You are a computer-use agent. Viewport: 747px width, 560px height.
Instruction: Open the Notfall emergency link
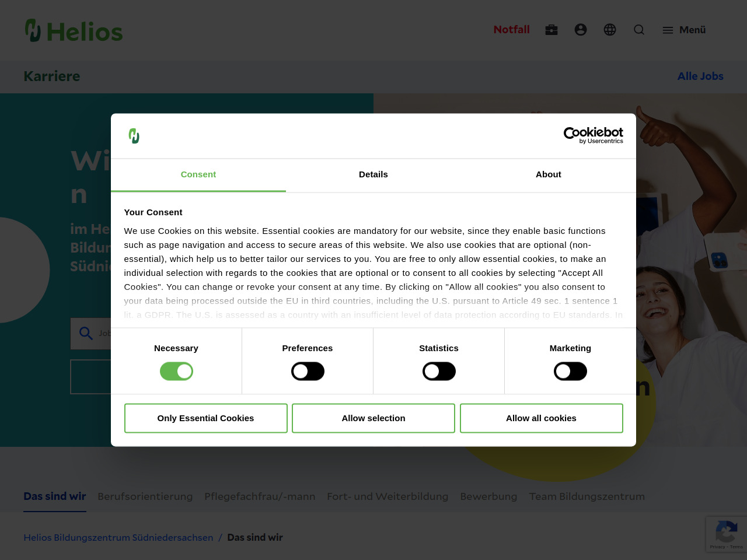point(511,30)
